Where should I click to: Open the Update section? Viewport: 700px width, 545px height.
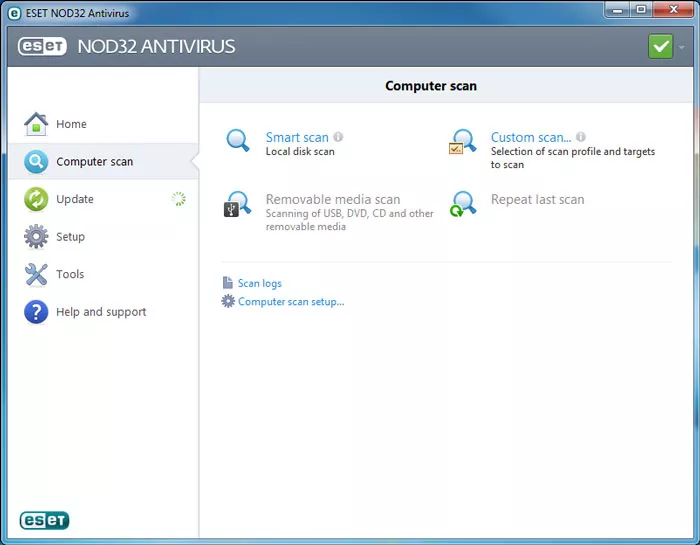(x=75, y=199)
